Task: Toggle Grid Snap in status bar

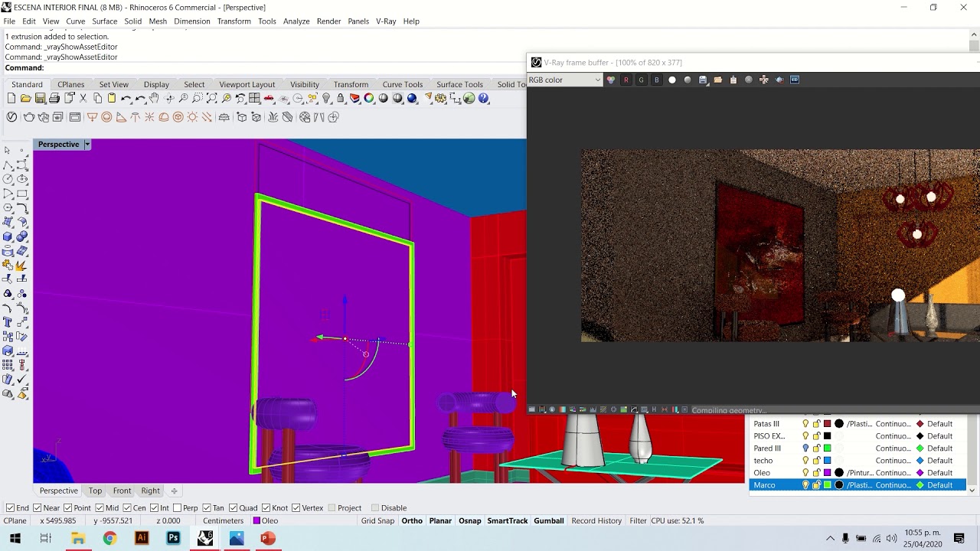Action: (x=377, y=520)
